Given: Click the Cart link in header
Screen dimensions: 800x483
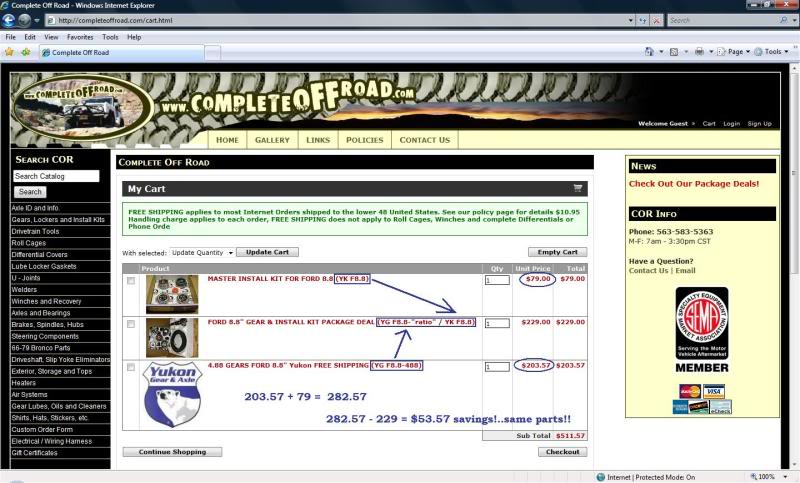Looking at the screenshot, I should coord(709,124).
